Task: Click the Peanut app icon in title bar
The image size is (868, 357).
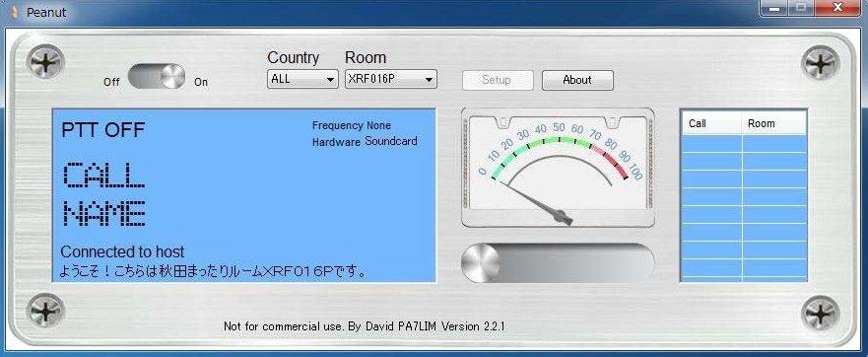Action: 15,12
